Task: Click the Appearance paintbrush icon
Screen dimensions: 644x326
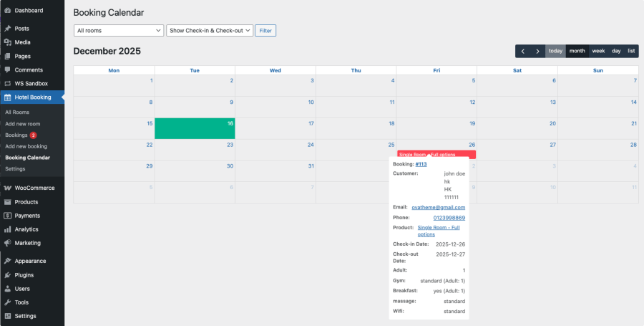Action: click(x=7, y=261)
